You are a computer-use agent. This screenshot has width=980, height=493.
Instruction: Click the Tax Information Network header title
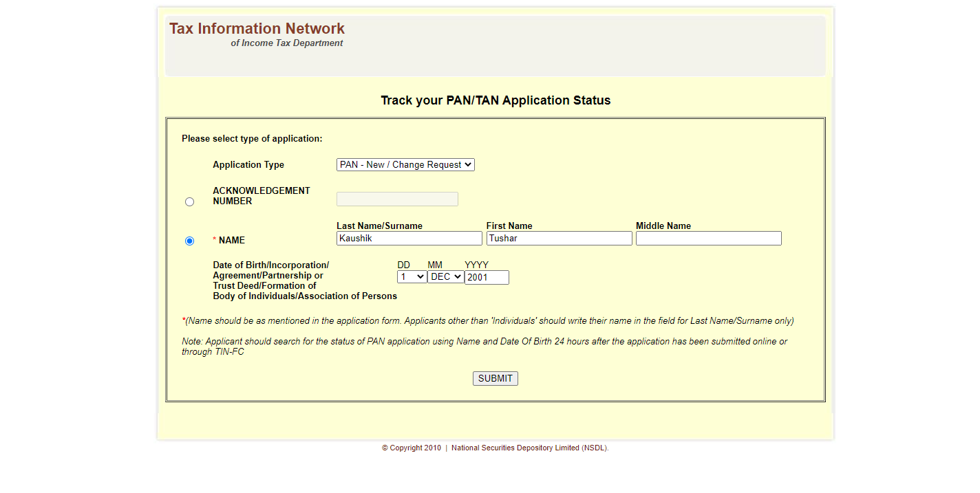257,29
